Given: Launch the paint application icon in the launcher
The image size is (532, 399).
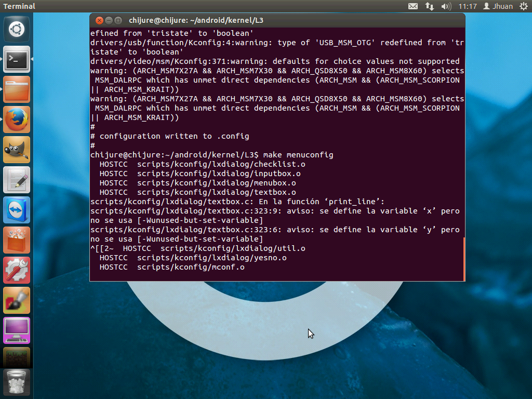Looking at the screenshot, I should pyautogui.click(x=16, y=300).
